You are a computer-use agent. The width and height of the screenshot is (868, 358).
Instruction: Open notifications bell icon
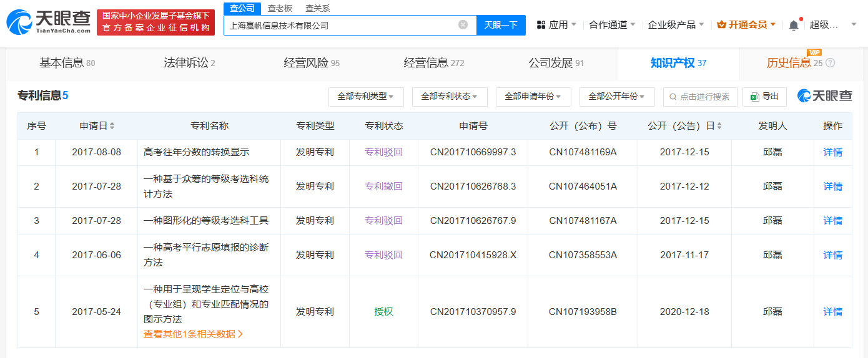(794, 25)
